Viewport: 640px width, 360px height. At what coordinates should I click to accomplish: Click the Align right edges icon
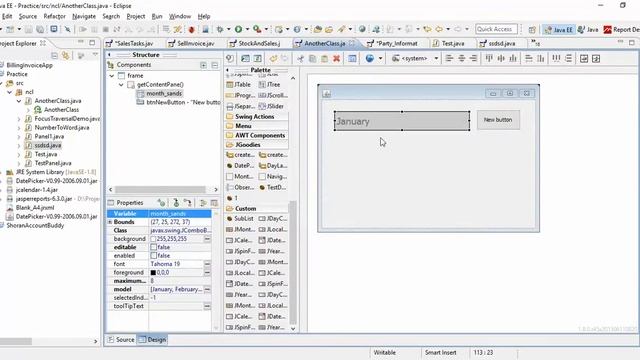[x=473, y=58]
